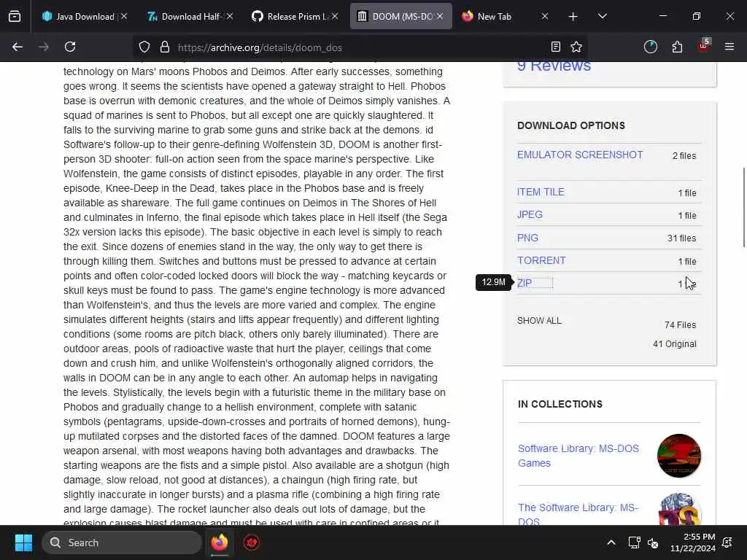The height and width of the screenshot is (560, 747).
Task: Bookmark this page with the star
Action: point(576,47)
